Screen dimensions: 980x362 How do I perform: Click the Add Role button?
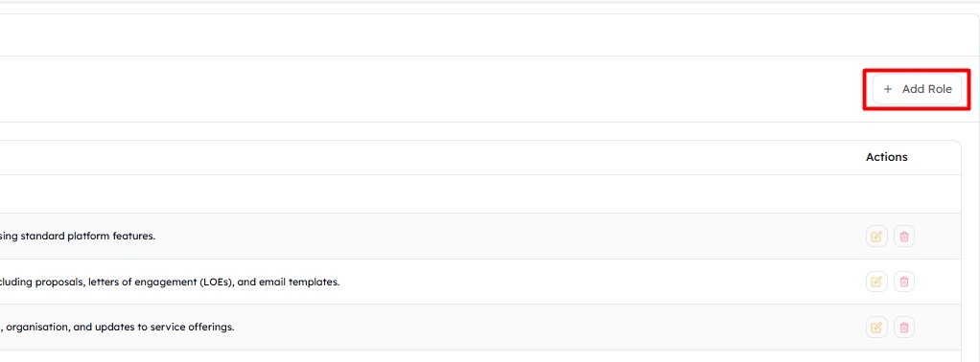[917, 89]
